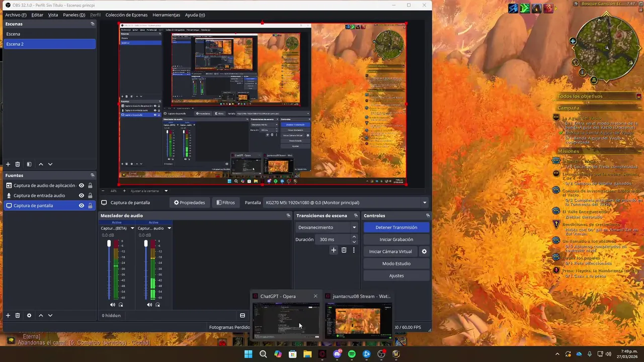Add a new scene with the Escenas plus icon

[8, 164]
